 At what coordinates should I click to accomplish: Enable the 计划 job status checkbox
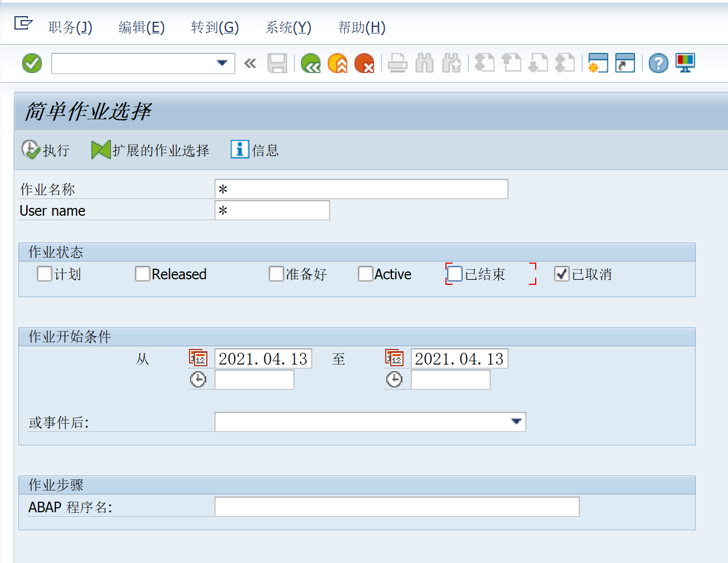tap(44, 274)
